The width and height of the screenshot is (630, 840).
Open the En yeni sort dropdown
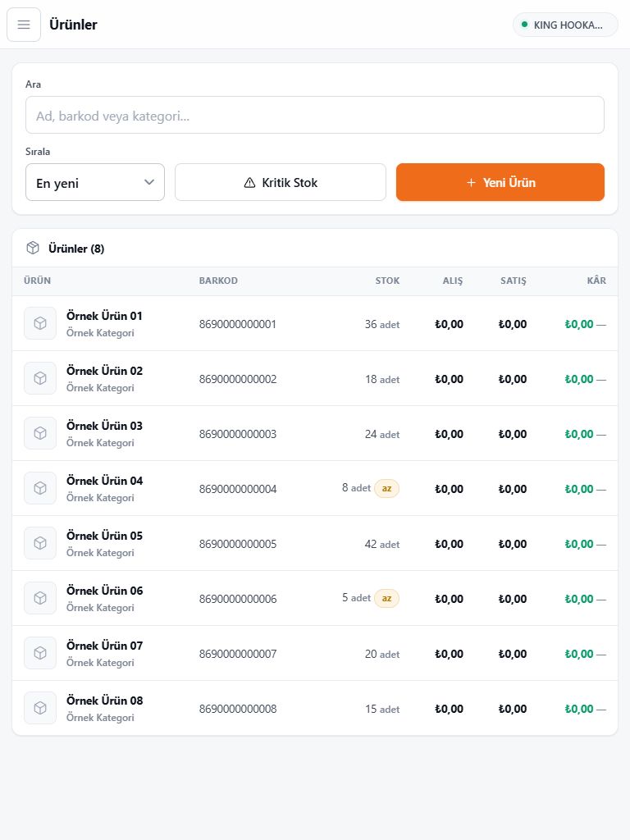[x=95, y=183]
